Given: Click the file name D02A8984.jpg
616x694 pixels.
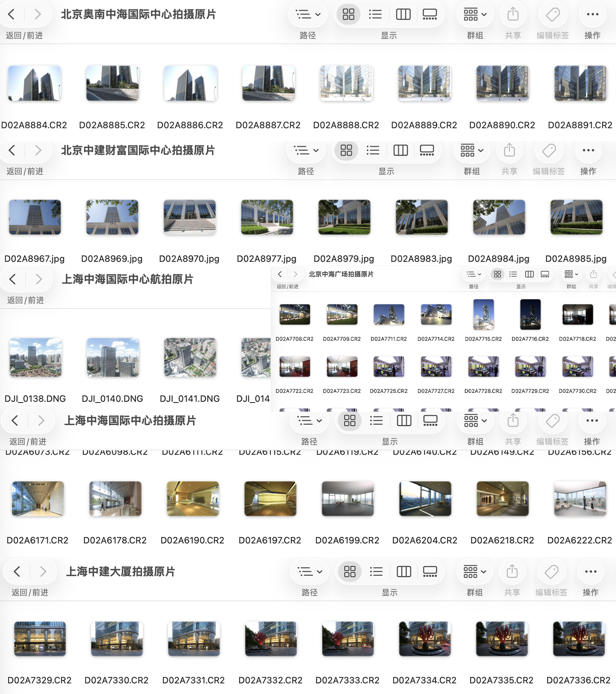Looking at the screenshot, I should pos(499,259).
